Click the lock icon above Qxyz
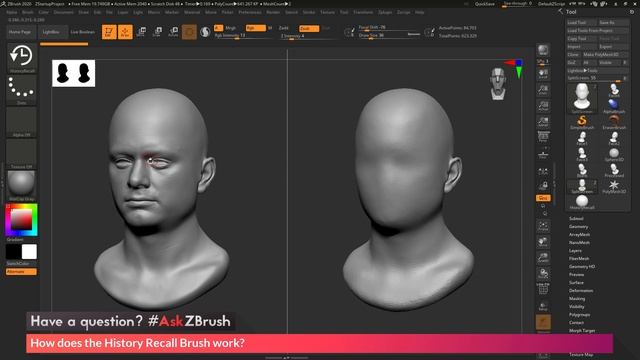Screen dimensions: 640x360 click(543, 186)
